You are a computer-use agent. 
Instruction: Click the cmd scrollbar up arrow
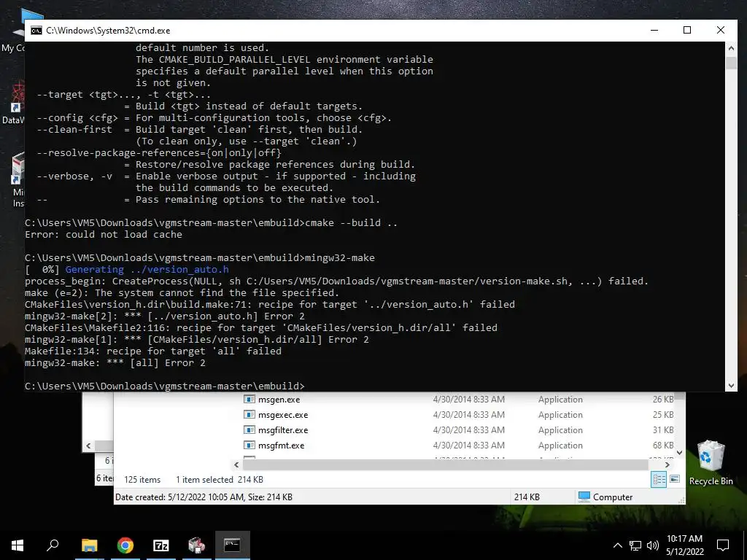pos(731,48)
